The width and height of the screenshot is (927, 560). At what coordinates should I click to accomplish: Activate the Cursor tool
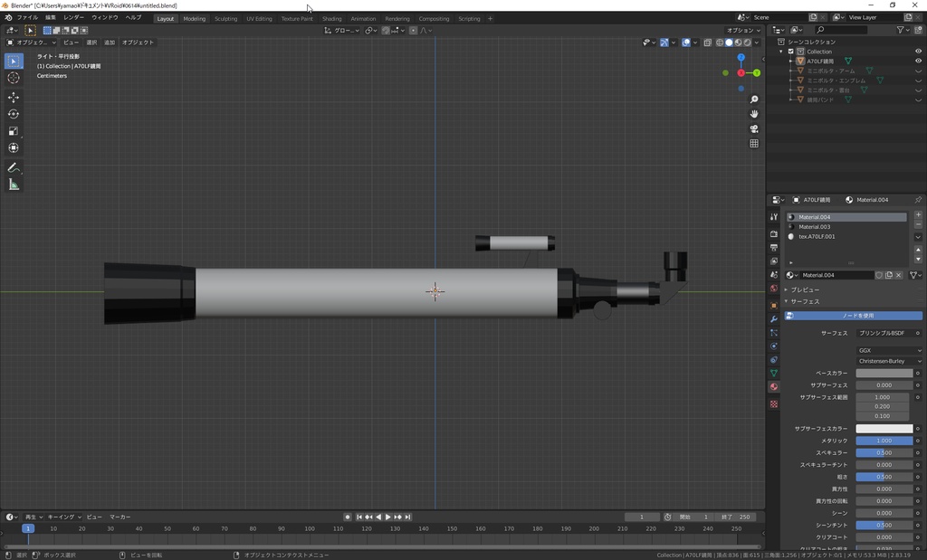[14, 78]
